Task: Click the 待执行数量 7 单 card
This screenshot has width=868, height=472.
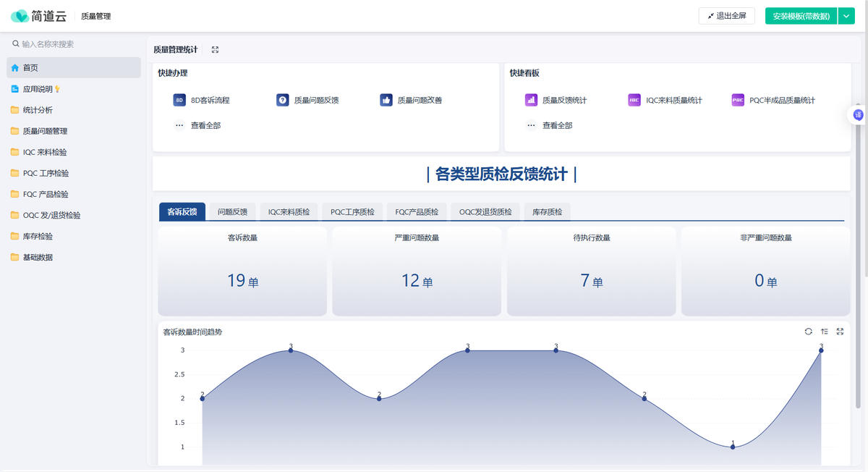Action: (592, 271)
